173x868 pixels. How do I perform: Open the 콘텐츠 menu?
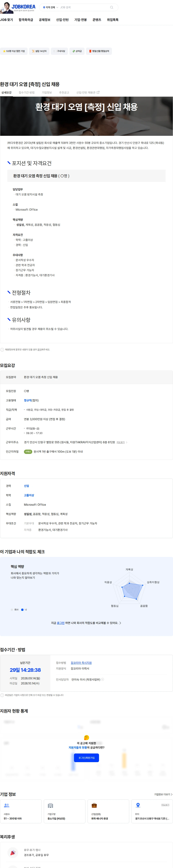[x=97, y=20]
